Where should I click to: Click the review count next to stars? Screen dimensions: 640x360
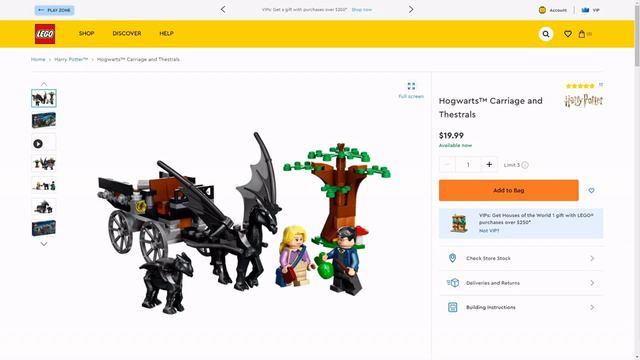[x=600, y=85]
